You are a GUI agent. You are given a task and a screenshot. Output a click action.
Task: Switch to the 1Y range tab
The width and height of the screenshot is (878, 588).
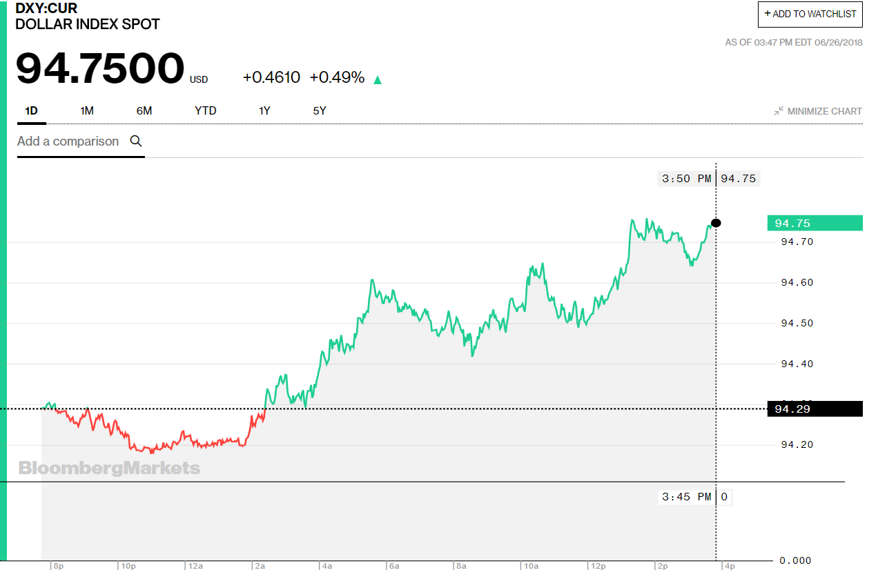(264, 110)
